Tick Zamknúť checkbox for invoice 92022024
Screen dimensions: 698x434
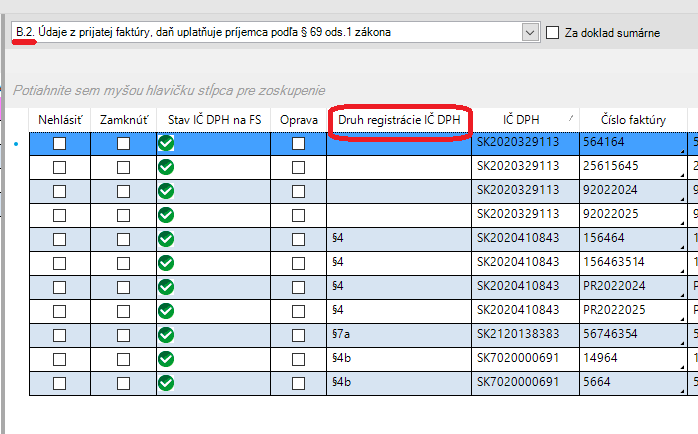(123, 191)
